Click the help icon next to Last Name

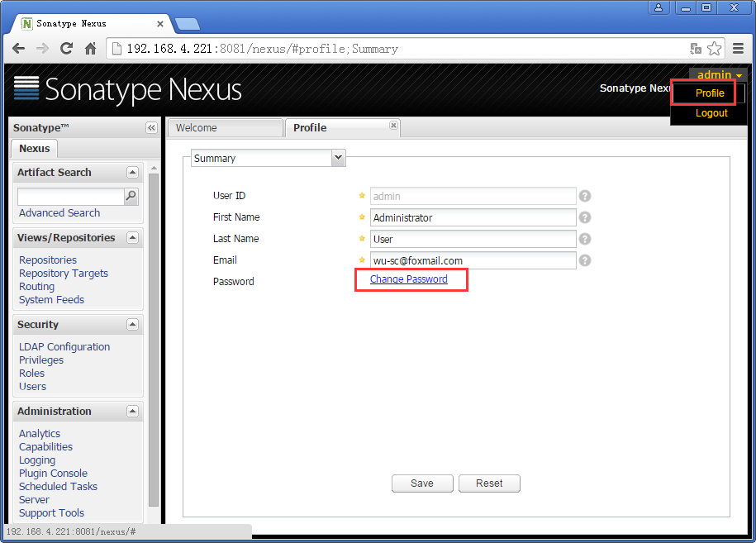point(585,239)
